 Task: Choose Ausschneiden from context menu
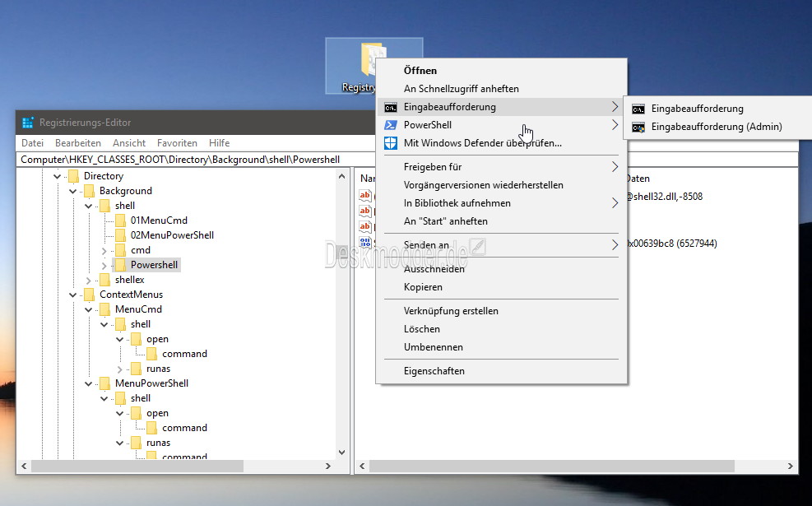501,269
